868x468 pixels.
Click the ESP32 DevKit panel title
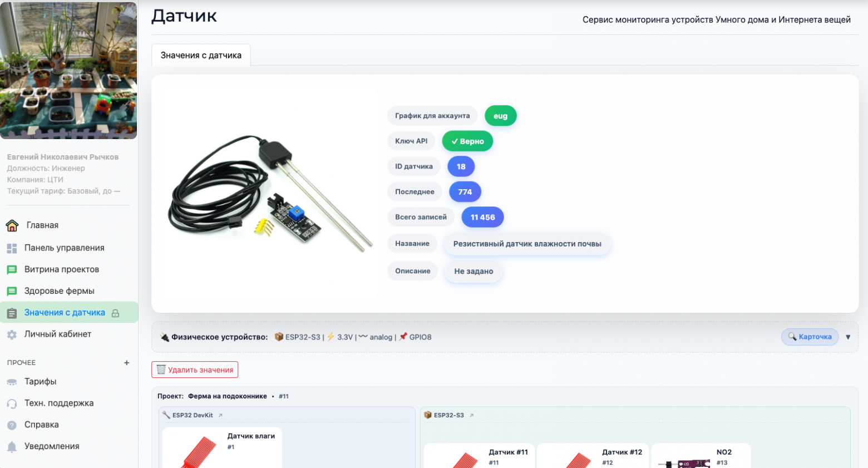[193, 415]
